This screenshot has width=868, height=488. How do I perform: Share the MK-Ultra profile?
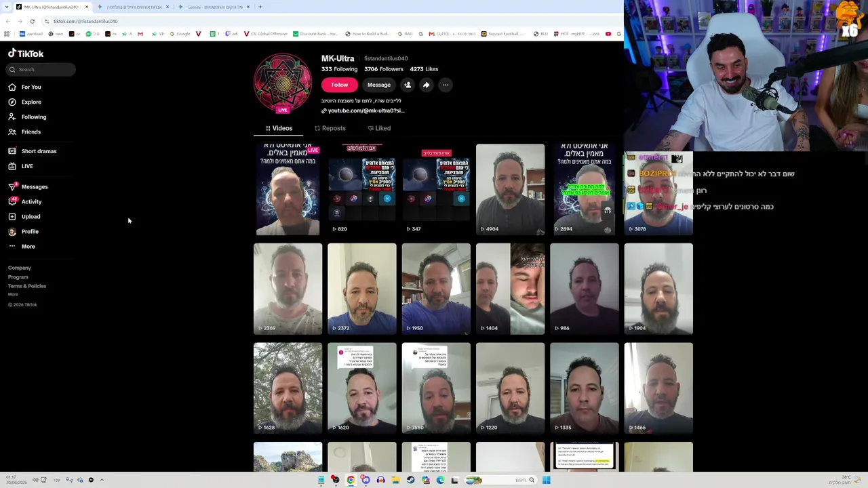tap(426, 85)
